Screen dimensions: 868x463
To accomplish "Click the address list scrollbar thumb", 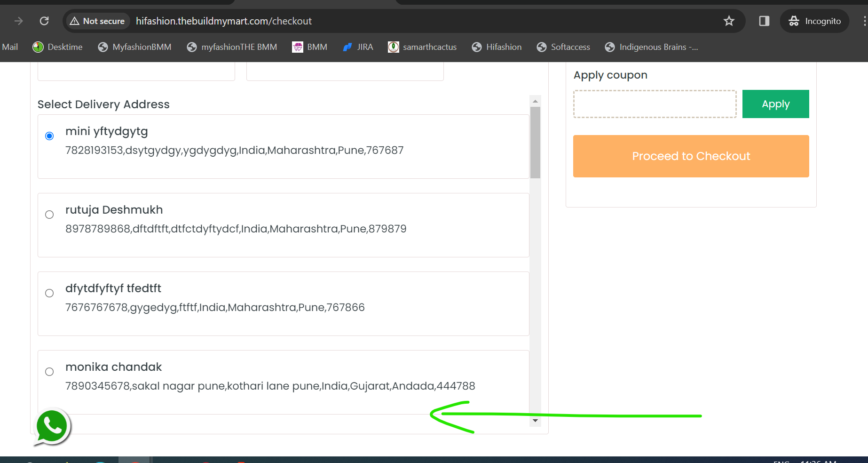I will click(535, 143).
